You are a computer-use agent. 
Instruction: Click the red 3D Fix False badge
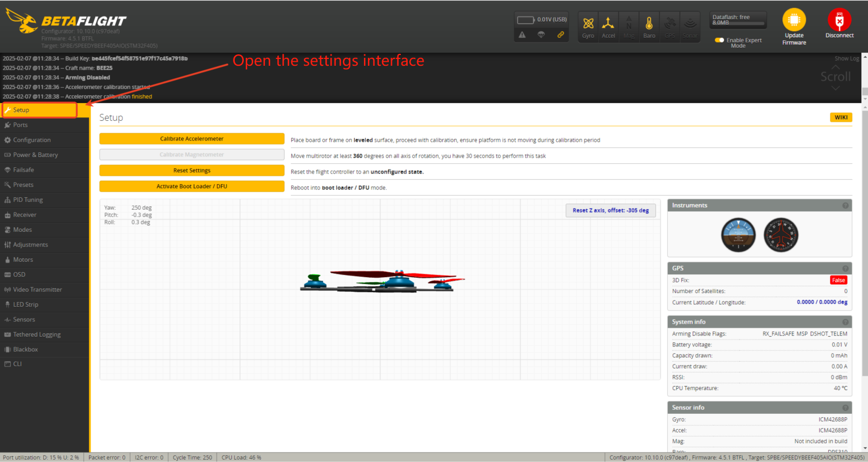coord(839,281)
